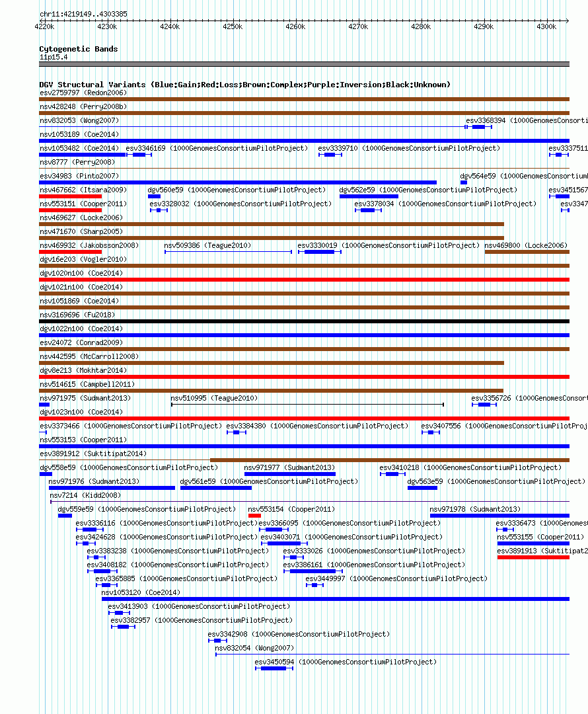
Task: Click nsv514615 (Campbell2011) label
Action: coord(87,384)
